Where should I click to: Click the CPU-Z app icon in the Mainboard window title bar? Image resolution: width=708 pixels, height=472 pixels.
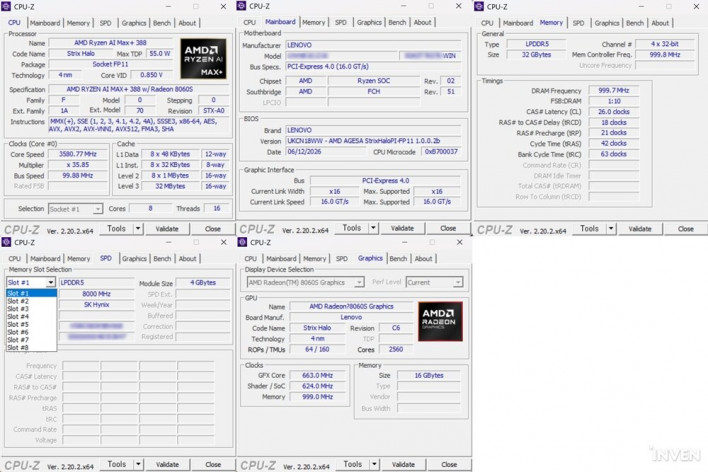(241, 6)
